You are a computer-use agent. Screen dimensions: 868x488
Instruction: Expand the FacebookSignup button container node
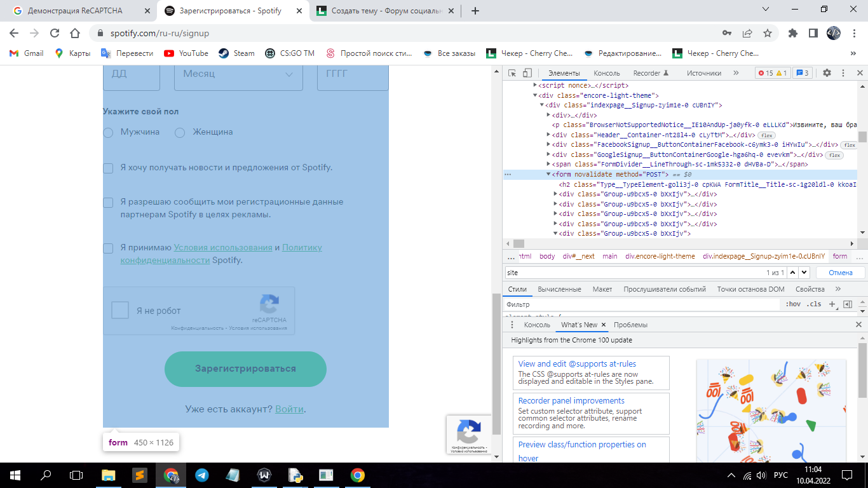(x=548, y=145)
